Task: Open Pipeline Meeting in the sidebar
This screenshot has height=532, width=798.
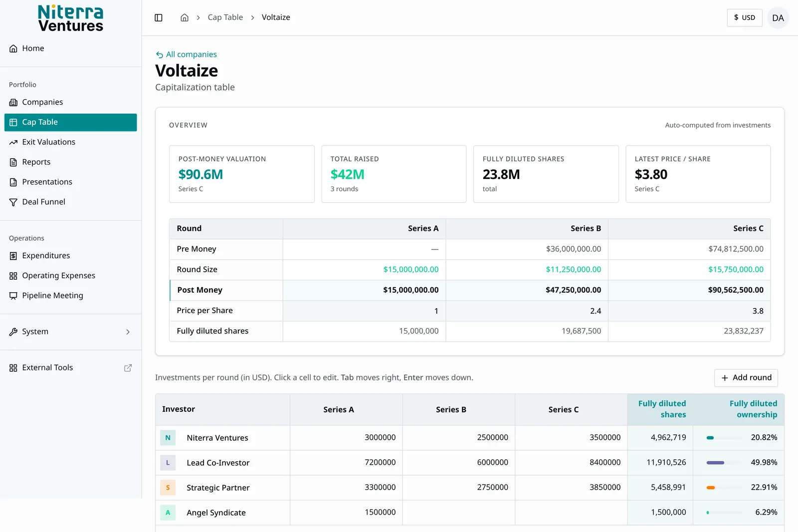Action: [x=71, y=296]
